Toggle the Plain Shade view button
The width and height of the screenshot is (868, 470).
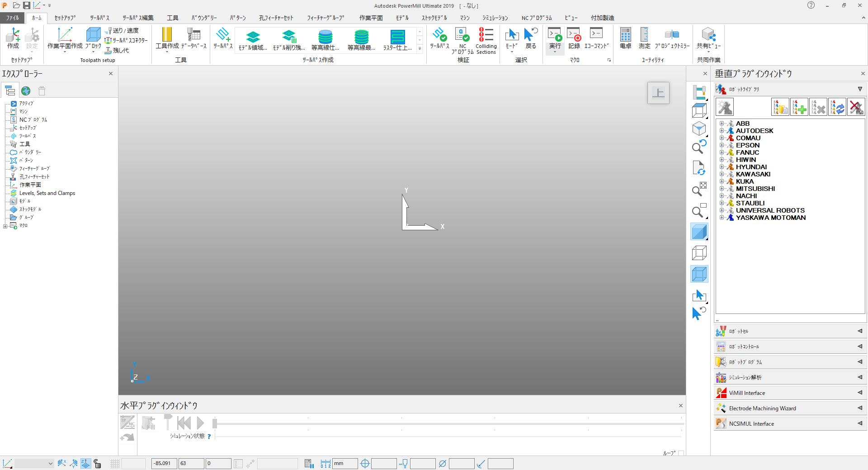click(699, 232)
